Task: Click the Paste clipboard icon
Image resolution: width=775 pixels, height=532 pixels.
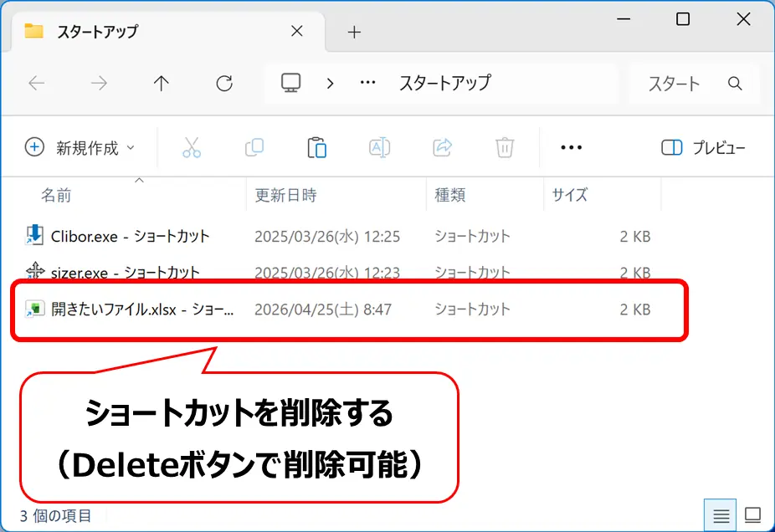Action: click(316, 148)
